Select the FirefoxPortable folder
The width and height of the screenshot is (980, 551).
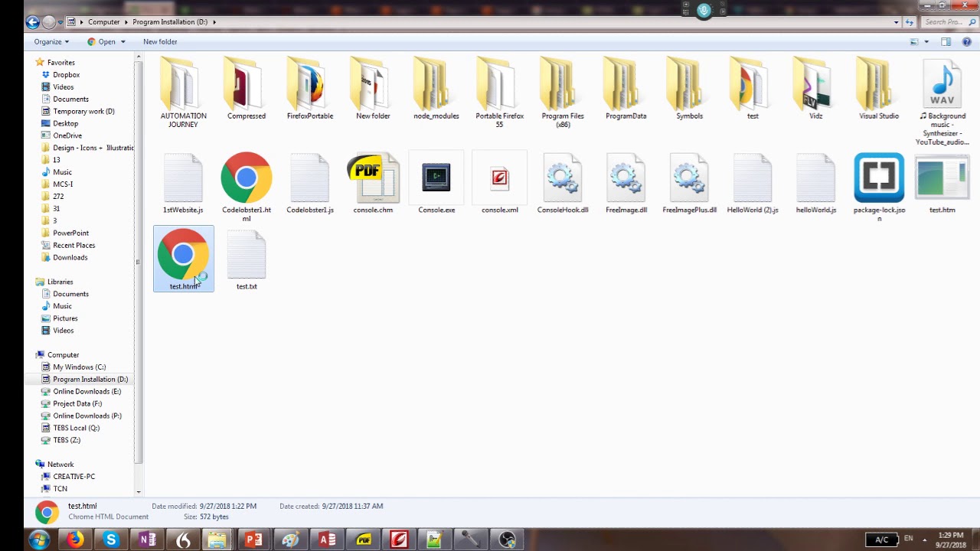(x=310, y=89)
